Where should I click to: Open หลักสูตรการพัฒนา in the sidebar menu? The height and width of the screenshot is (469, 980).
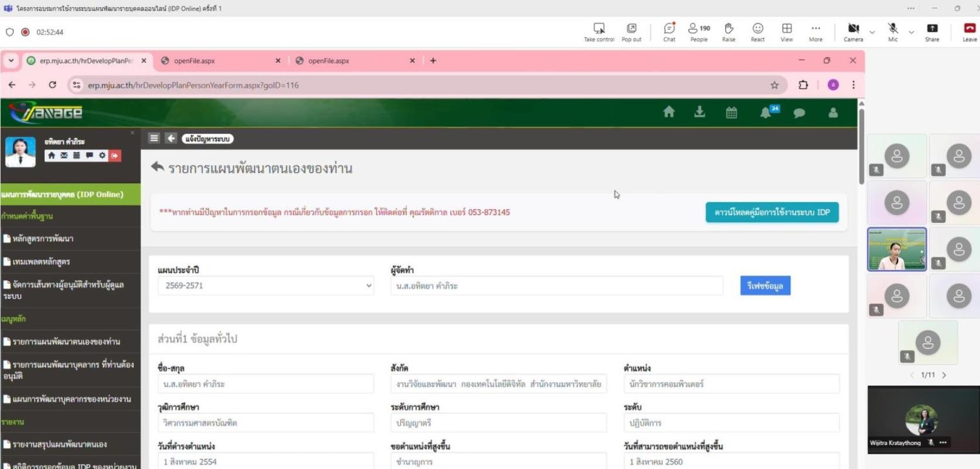point(43,239)
